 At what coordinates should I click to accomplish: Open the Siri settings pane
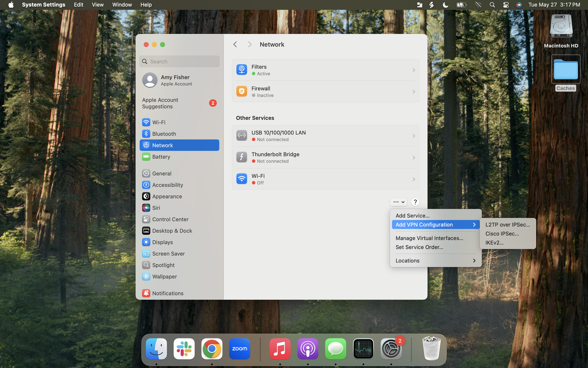[156, 208]
